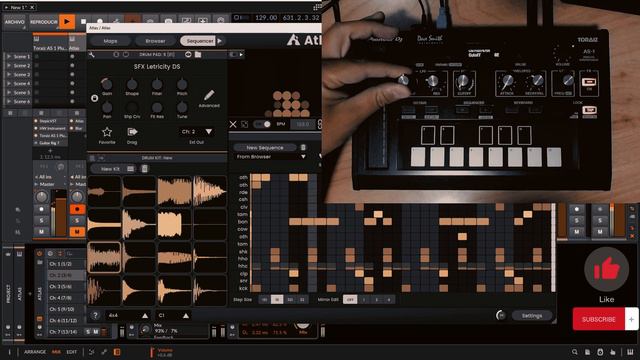Click the orange device panel icon next to EDIT

click(x=117, y=352)
